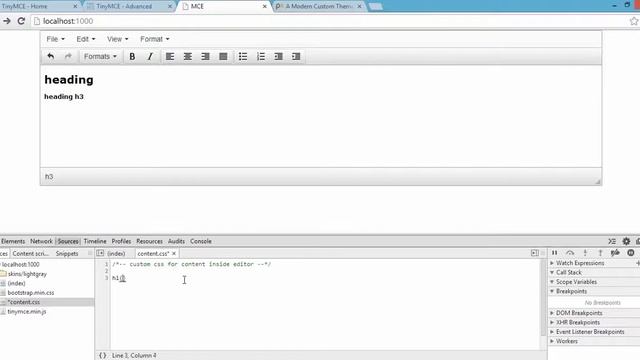Deactivate breakpoints
Image resolution: width=640 pixels, height=360 pixels.
point(615,253)
